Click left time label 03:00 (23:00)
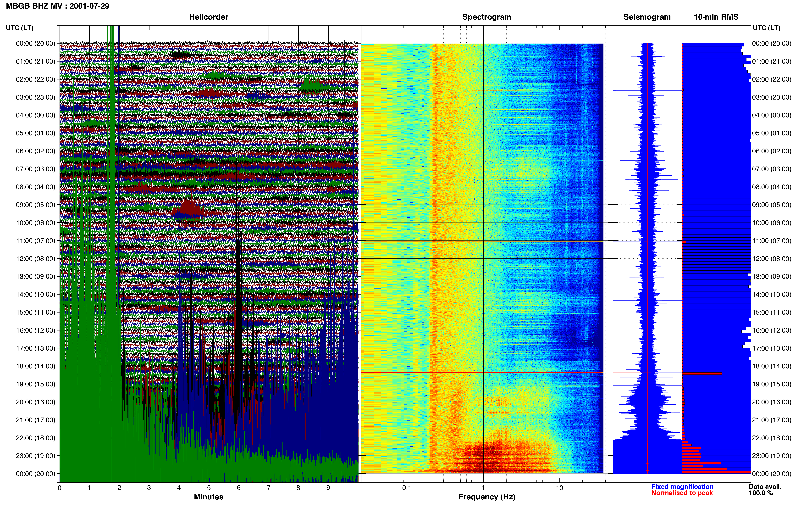The width and height of the screenshot is (812, 508). pyautogui.click(x=36, y=97)
